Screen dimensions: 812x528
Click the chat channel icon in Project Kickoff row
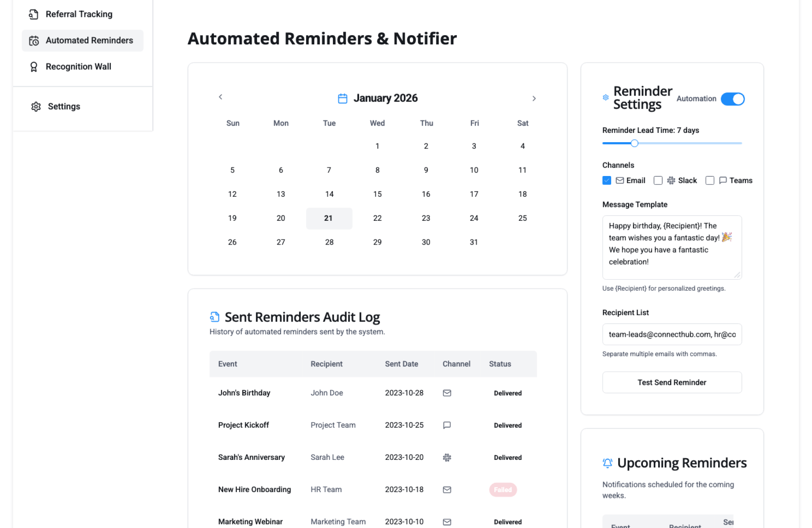point(447,425)
